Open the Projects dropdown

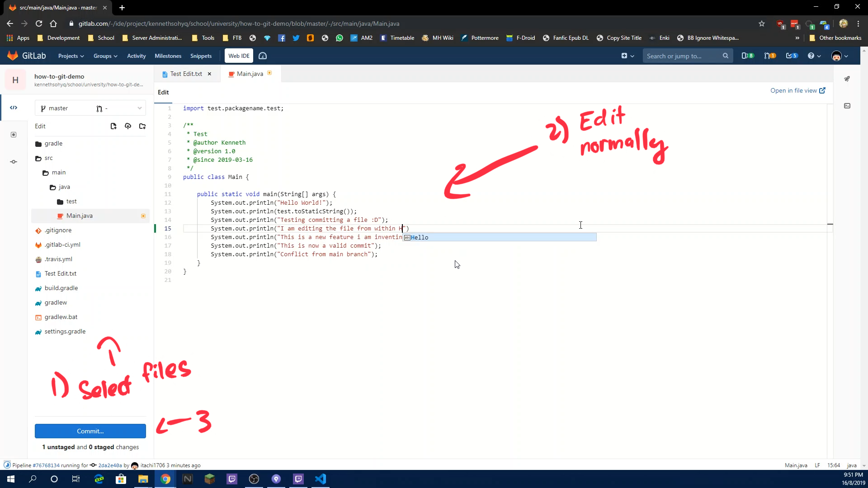point(71,56)
